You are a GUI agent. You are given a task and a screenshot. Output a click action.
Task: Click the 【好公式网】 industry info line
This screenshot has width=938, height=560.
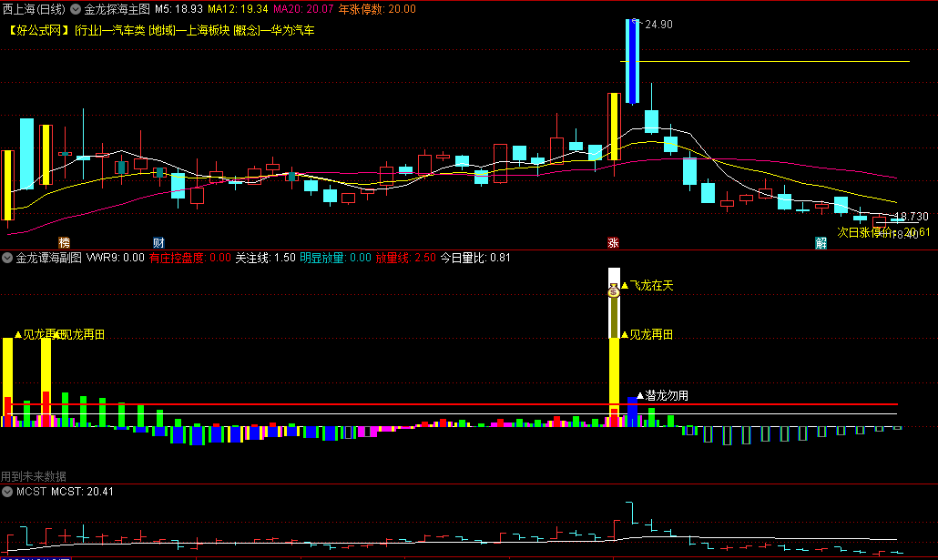click(x=161, y=30)
